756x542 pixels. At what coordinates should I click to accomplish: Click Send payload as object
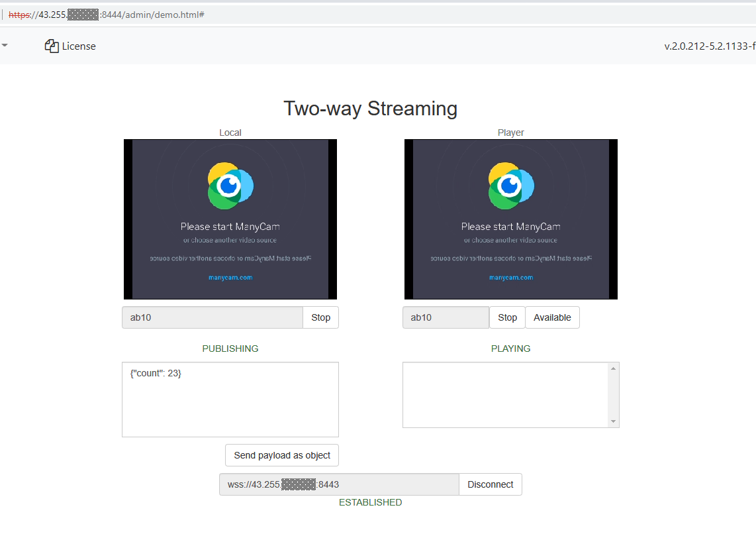(x=282, y=455)
